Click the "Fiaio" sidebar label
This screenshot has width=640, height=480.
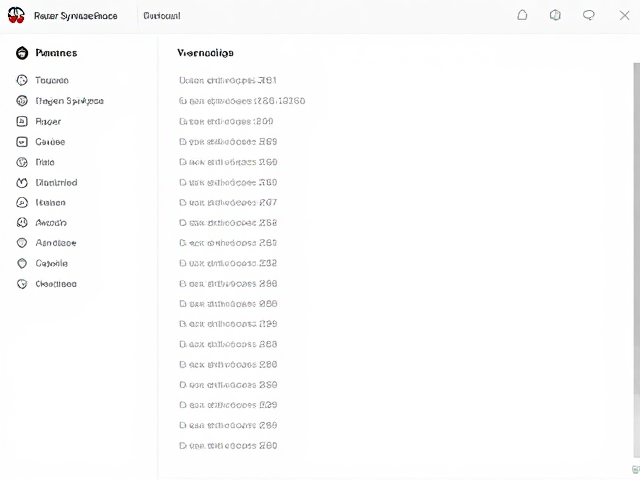click(45, 162)
